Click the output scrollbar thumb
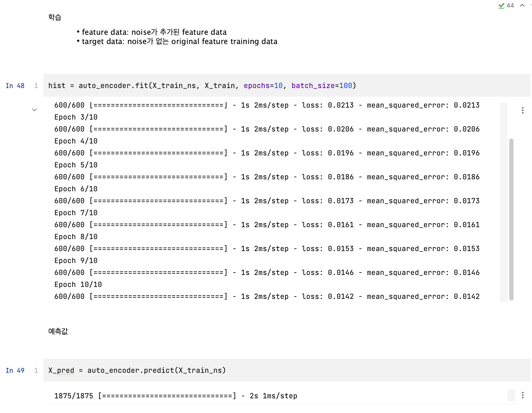 (511, 217)
